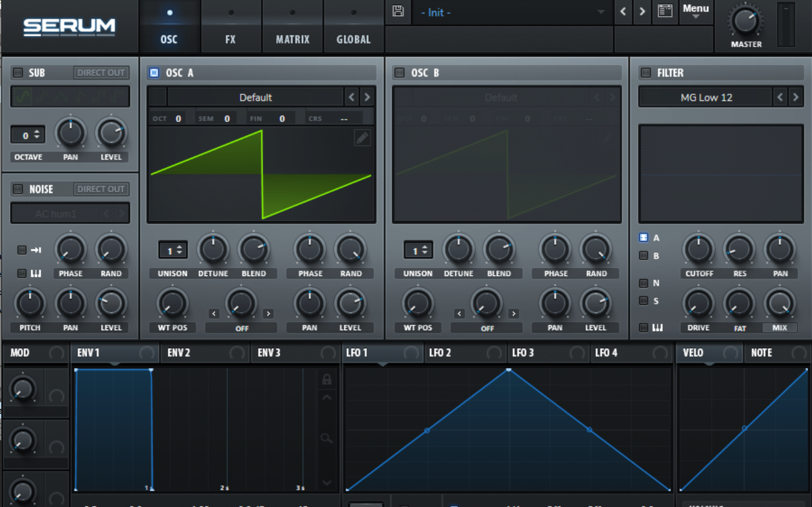Open the OSC A waveform edit pencil
Screen dimensions: 812x507
pyautogui.click(x=362, y=138)
